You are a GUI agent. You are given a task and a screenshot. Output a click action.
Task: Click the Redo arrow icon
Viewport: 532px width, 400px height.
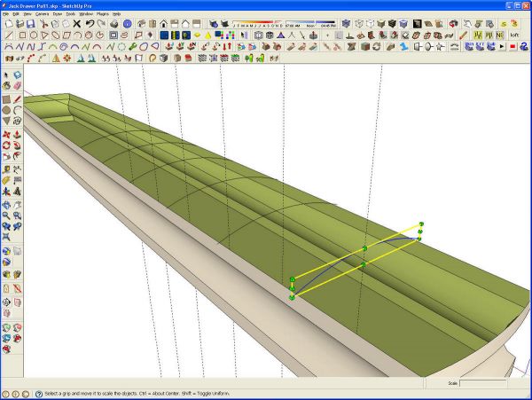(101, 24)
